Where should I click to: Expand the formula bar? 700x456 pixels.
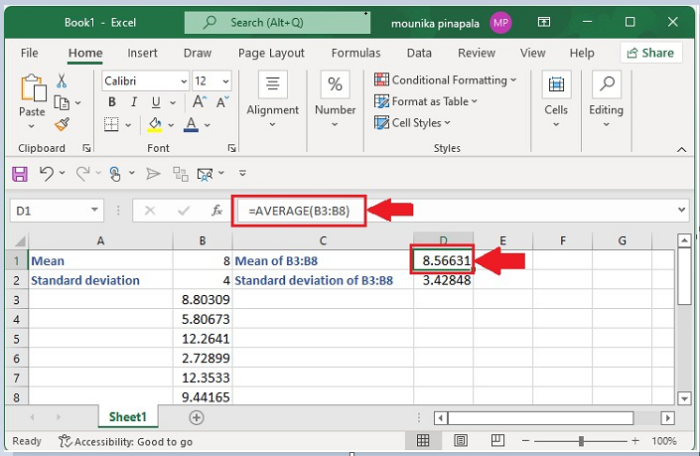tap(681, 209)
